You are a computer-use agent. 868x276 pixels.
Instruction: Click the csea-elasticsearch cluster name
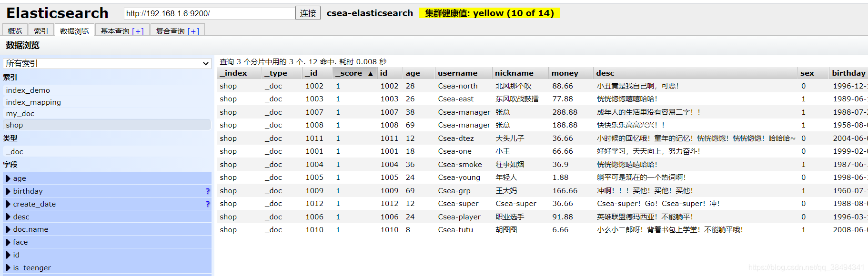[x=370, y=13]
